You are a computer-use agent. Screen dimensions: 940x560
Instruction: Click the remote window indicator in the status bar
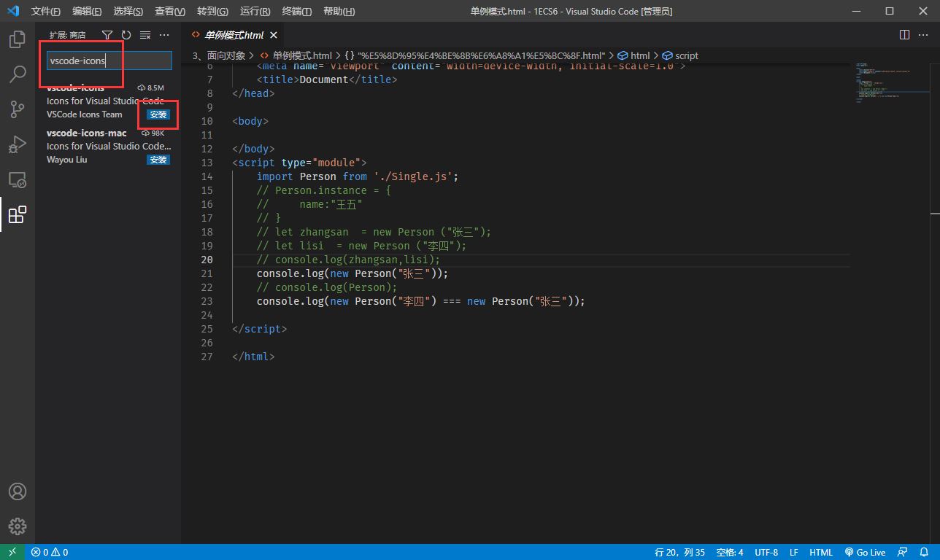[x=12, y=552]
